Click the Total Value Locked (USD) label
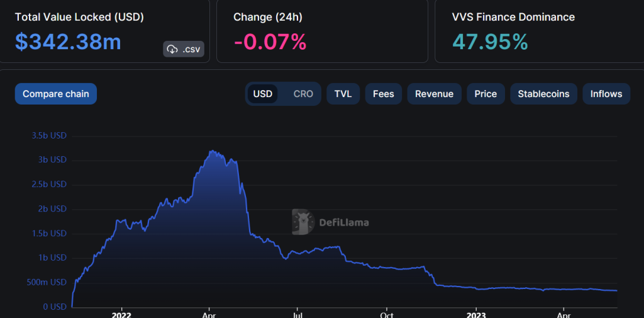Screen dimensions: 644x318 (x=79, y=17)
